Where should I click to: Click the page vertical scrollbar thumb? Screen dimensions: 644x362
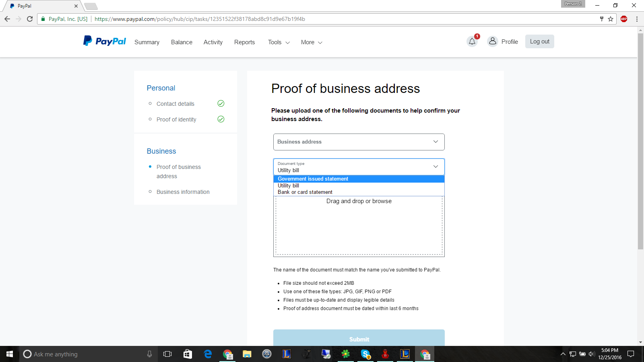tap(640, 141)
